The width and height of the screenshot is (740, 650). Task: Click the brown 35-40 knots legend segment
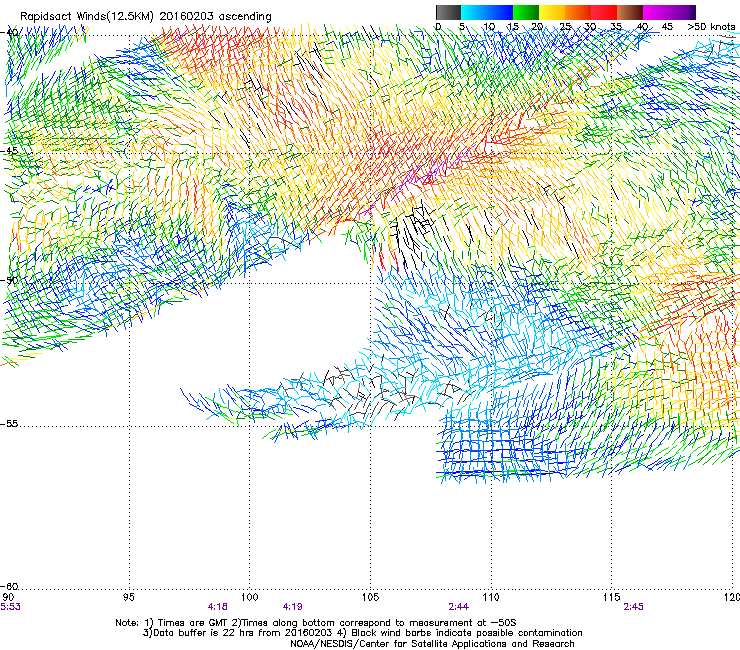tap(630, 12)
